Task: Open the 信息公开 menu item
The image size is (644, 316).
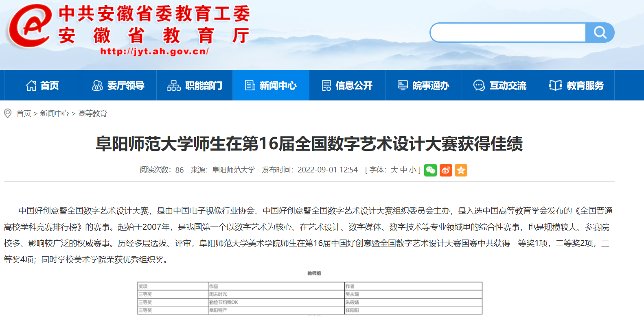Action: coord(347,85)
